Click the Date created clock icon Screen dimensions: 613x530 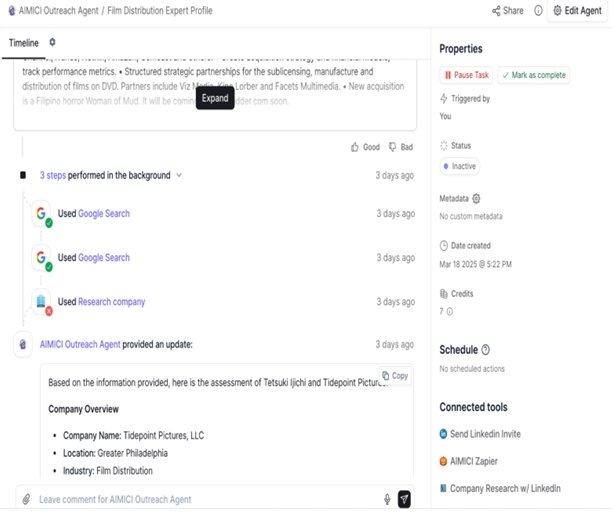[444, 245]
